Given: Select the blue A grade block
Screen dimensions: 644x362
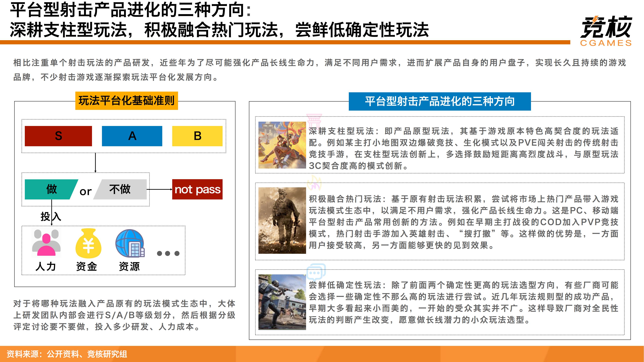Looking at the screenshot, I should point(132,136).
